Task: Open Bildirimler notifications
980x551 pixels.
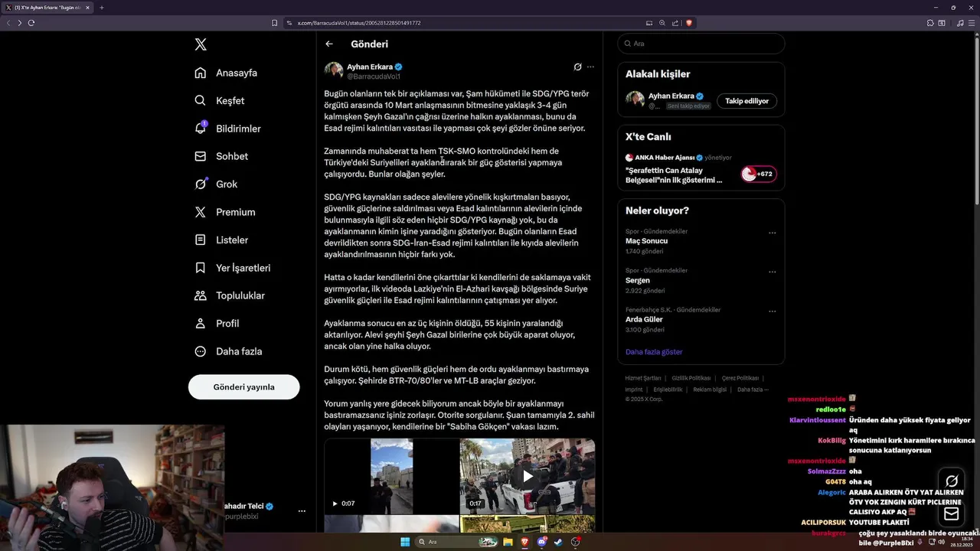Action: [x=227, y=129]
